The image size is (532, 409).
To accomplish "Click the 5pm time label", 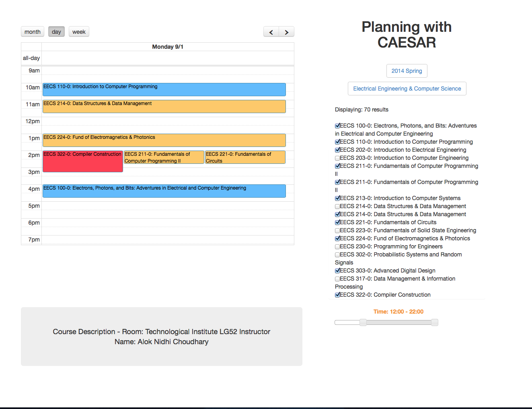I will (34, 206).
